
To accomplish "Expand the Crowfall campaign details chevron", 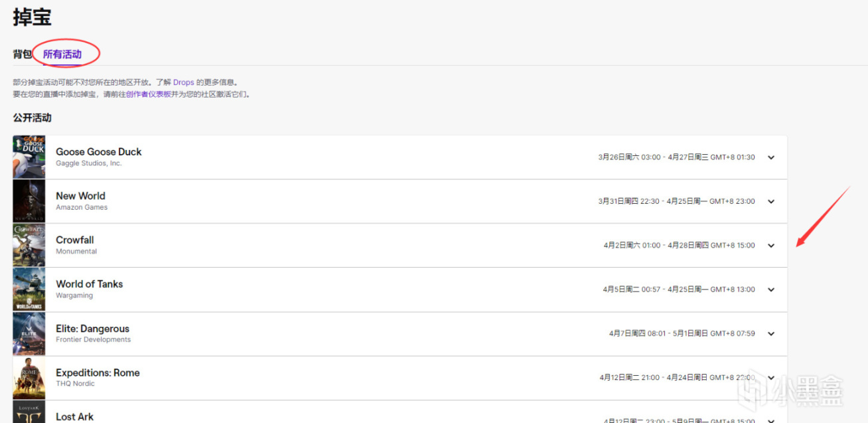I will point(771,245).
